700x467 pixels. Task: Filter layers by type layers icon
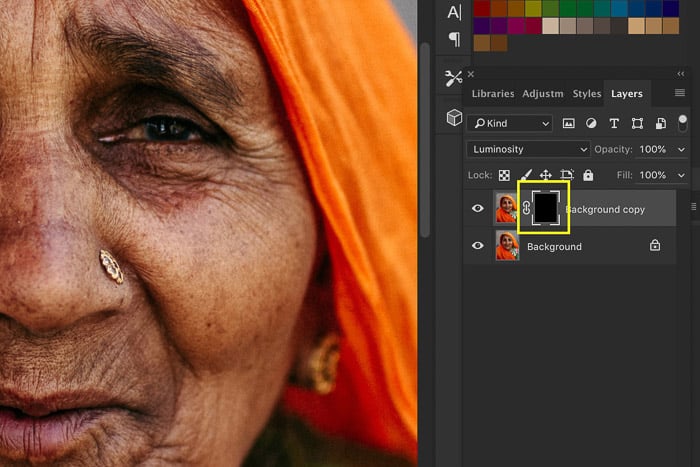click(x=614, y=124)
